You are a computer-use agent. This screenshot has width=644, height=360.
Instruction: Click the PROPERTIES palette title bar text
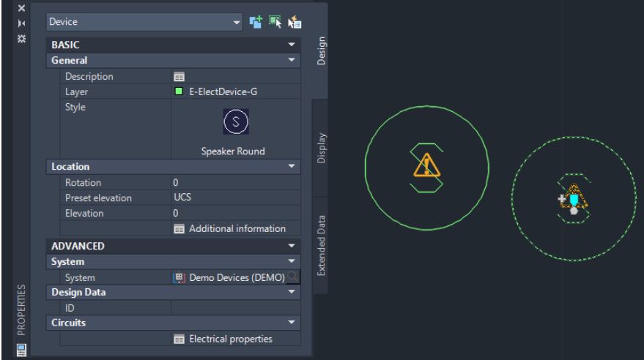pyautogui.click(x=21, y=310)
